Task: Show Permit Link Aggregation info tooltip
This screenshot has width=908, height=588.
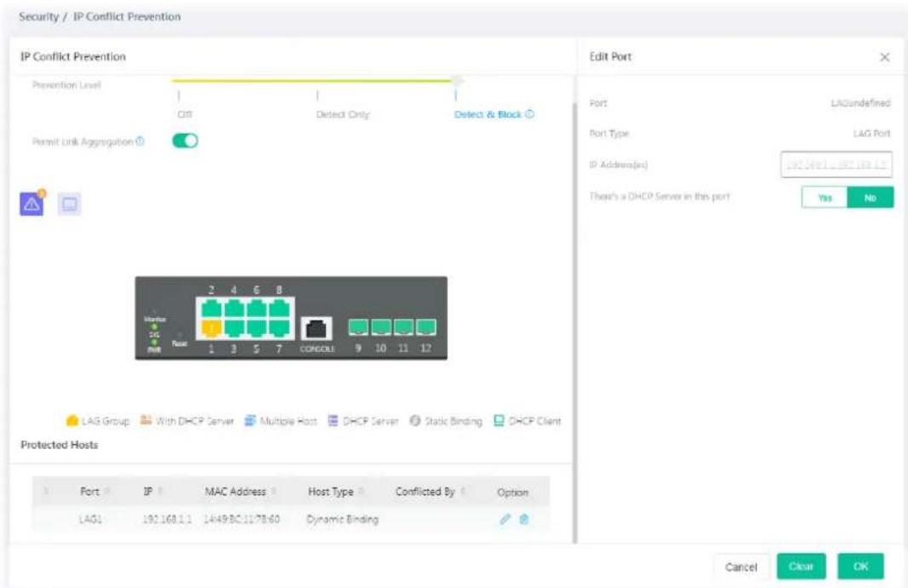Action: 140,141
